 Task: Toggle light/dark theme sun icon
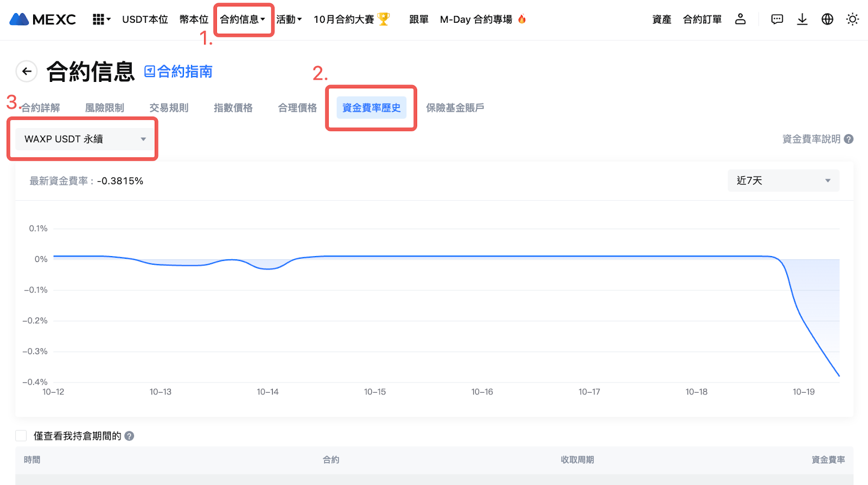coord(852,20)
